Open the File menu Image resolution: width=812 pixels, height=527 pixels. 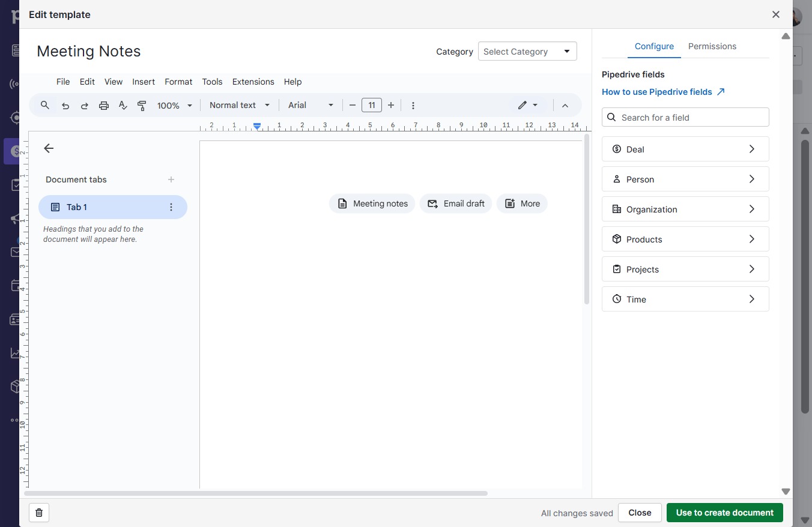pos(63,82)
